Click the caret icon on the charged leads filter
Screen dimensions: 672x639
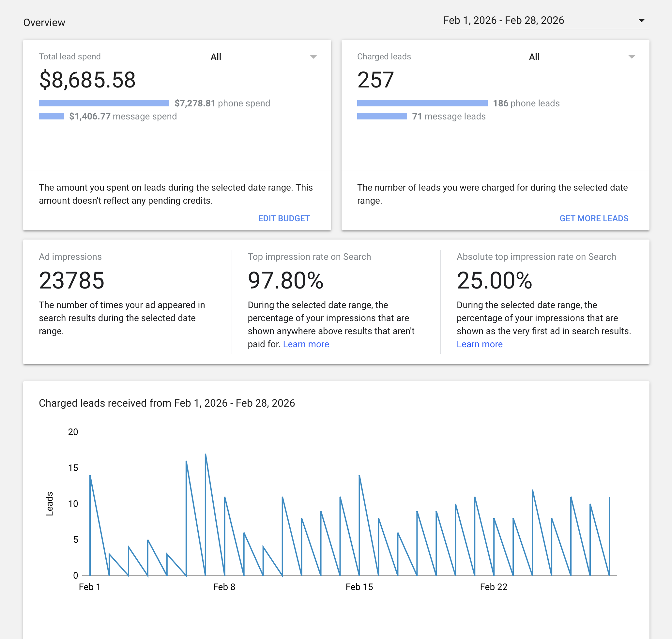coord(632,56)
